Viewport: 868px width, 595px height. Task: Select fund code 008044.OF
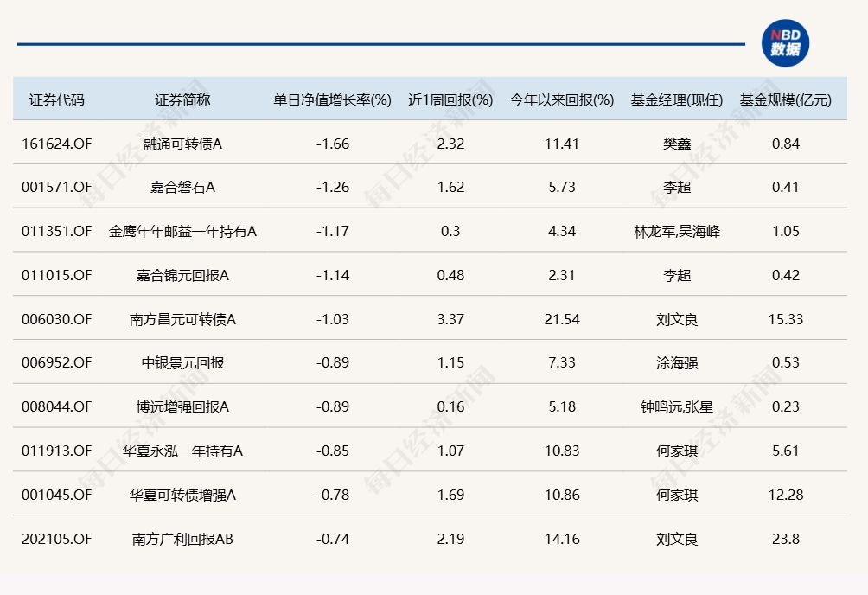click(56, 406)
